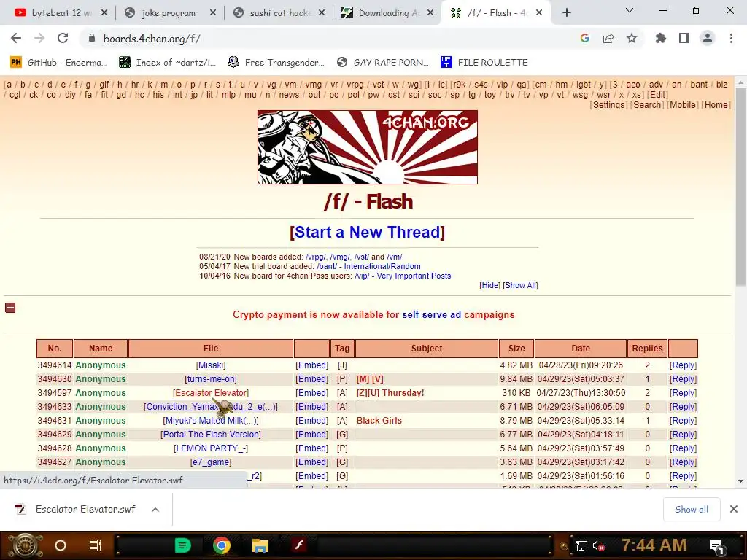Click Show all downloads
747x560 pixels.
692,510
